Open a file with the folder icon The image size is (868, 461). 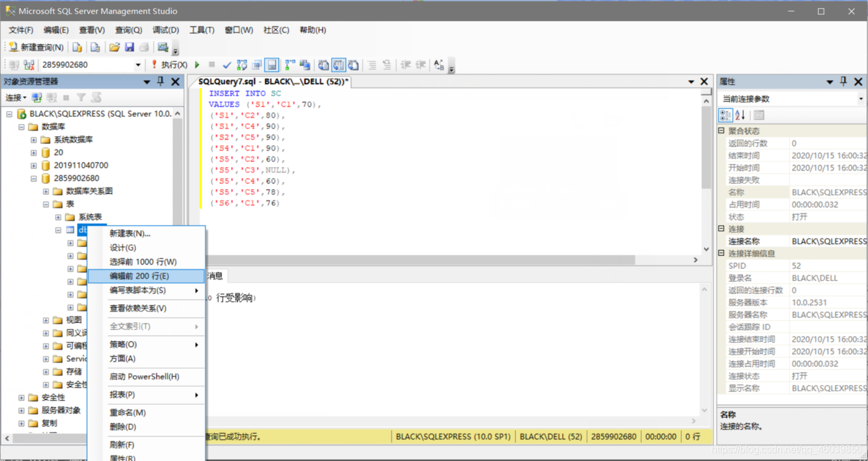click(x=114, y=47)
